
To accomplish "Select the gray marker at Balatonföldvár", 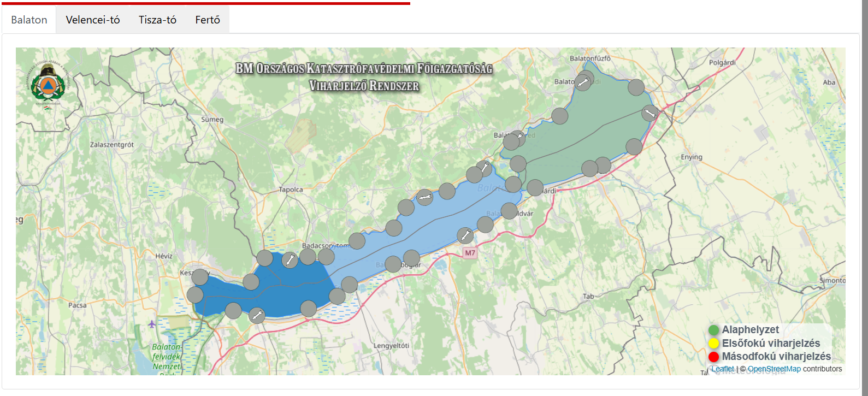I will (509, 211).
